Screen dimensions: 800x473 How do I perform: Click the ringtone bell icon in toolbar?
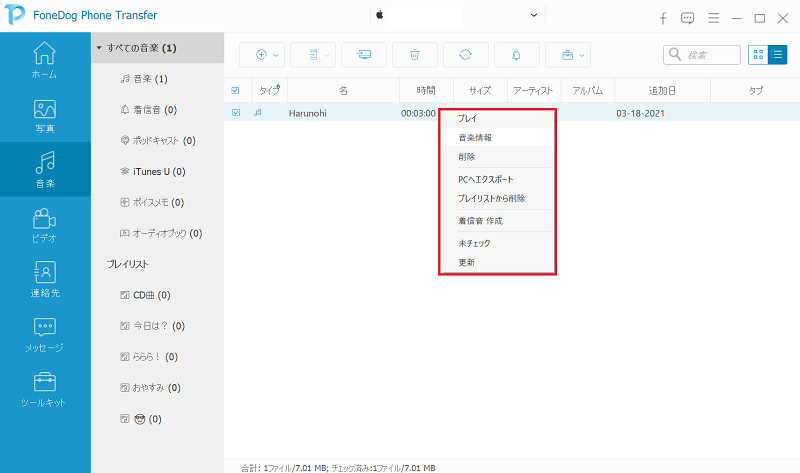pyautogui.click(x=517, y=54)
